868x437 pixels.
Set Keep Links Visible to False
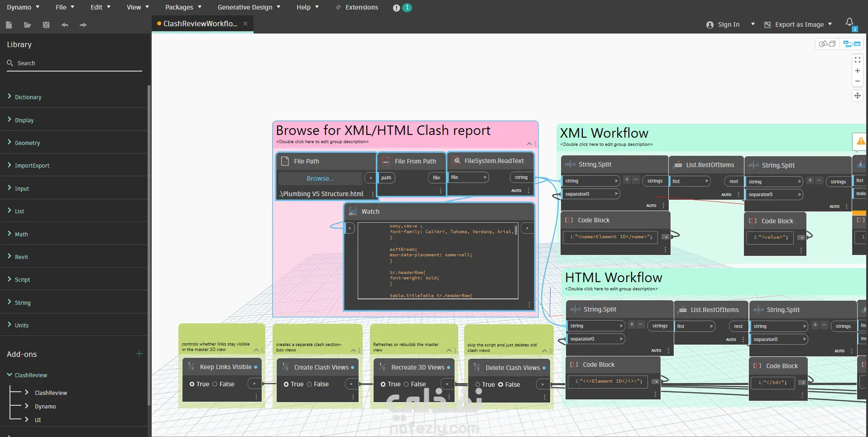(215, 384)
